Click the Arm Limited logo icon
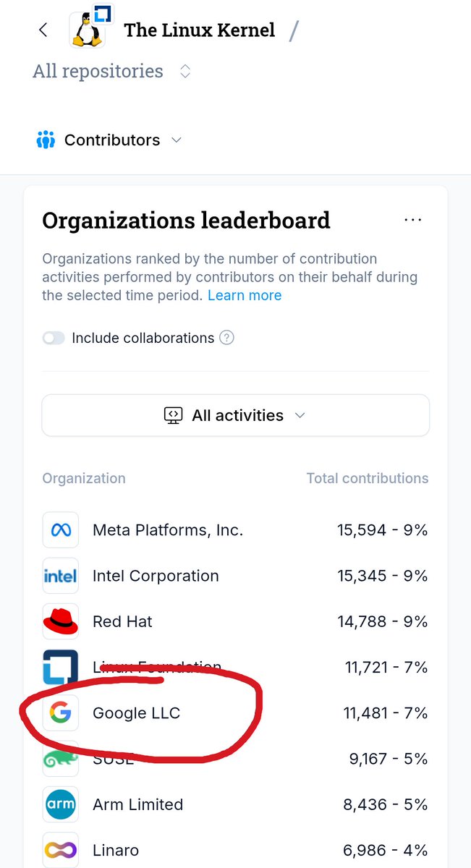Image resolution: width=471 pixels, height=868 pixels. (61, 804)
